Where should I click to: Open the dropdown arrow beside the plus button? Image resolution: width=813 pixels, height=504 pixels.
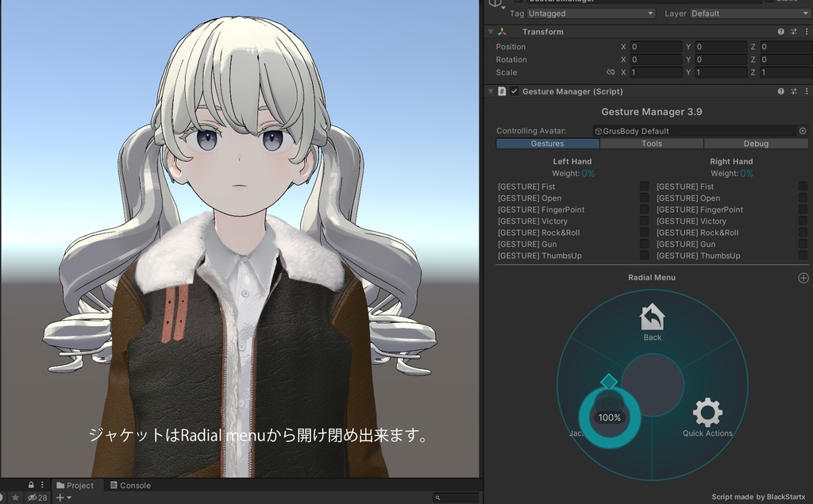(x=69, y=498)
